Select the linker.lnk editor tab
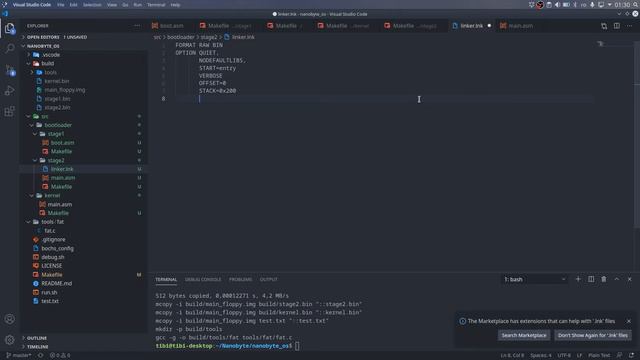The height and width of the screenshot is (360, 640). coord(471,26)
